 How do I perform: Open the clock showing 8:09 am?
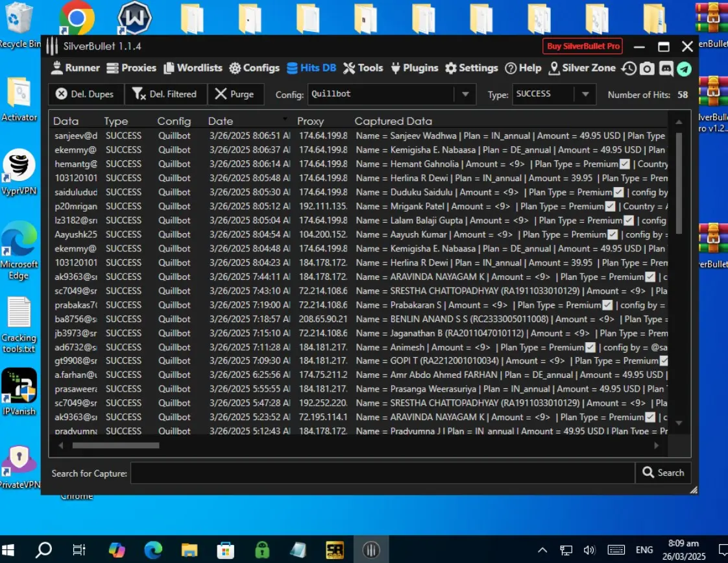click(x=683, y=550)
